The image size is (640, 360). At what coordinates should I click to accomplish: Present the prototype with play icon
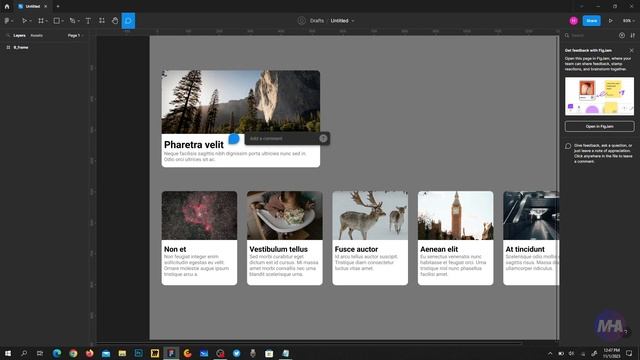pyautogui.click(x=611, y=20)
